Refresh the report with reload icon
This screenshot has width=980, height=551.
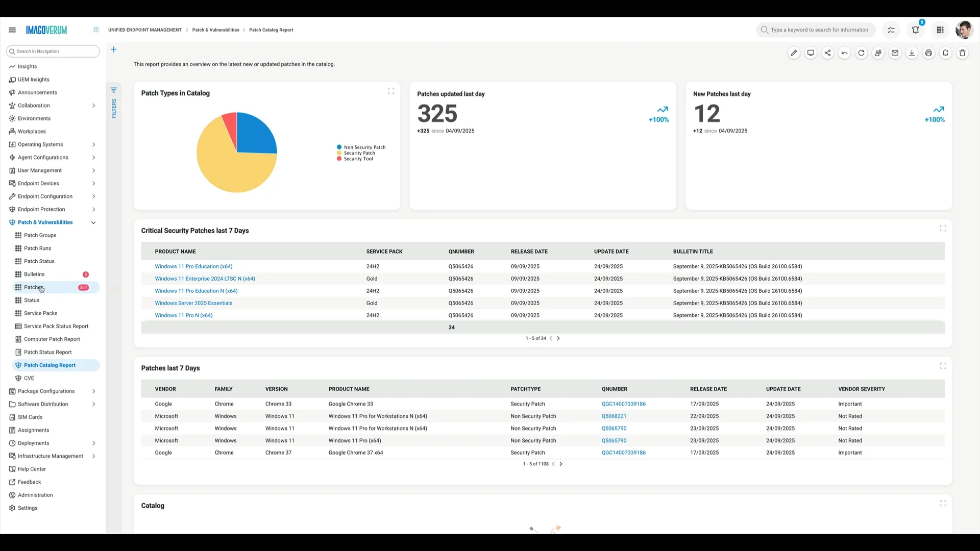[861, 53]
